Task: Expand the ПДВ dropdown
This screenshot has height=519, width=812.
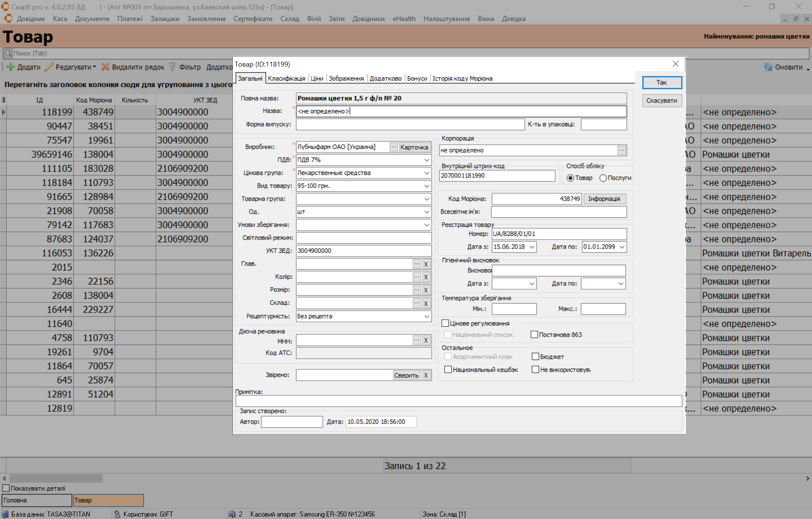Action: pyautogui.click(x=426, y=160)
